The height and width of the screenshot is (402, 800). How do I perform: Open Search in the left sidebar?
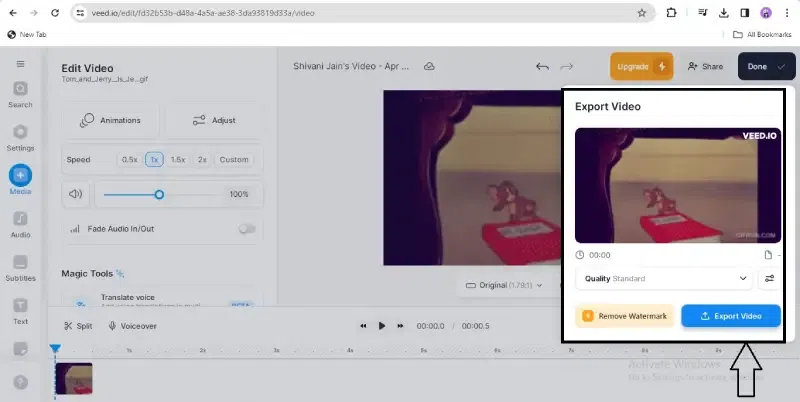point(20,95)
